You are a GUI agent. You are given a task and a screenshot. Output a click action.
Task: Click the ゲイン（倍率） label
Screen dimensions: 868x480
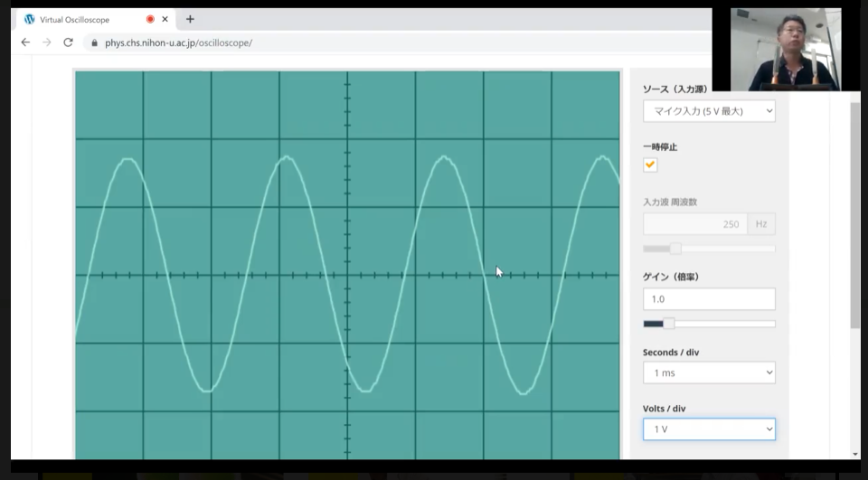(x=671, y=277)
